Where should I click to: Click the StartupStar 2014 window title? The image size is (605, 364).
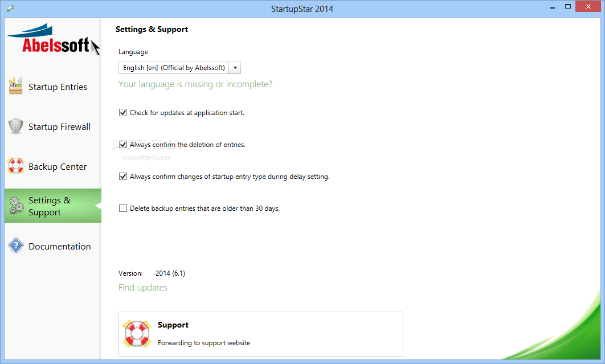[x=302, y=9]
